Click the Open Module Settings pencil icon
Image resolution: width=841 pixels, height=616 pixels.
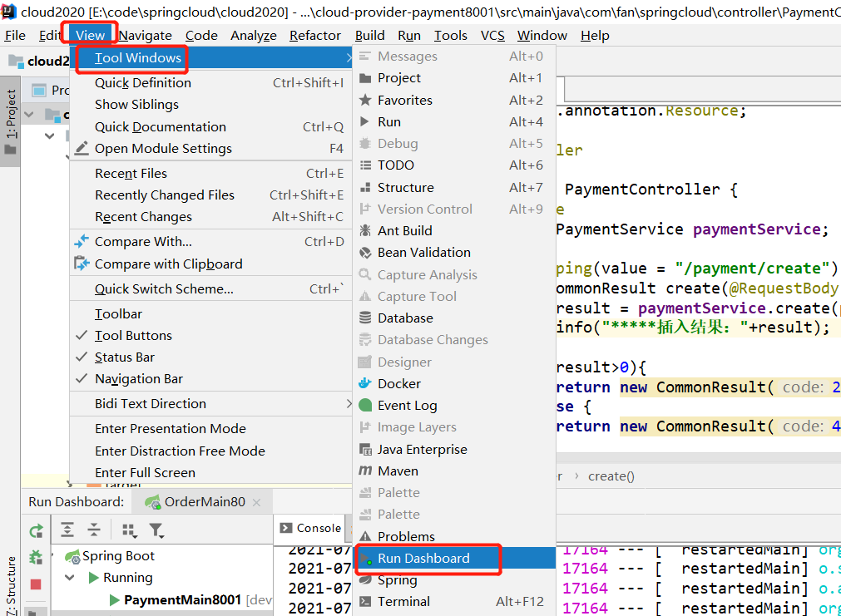pyautogui.click(x=82, y=149)
